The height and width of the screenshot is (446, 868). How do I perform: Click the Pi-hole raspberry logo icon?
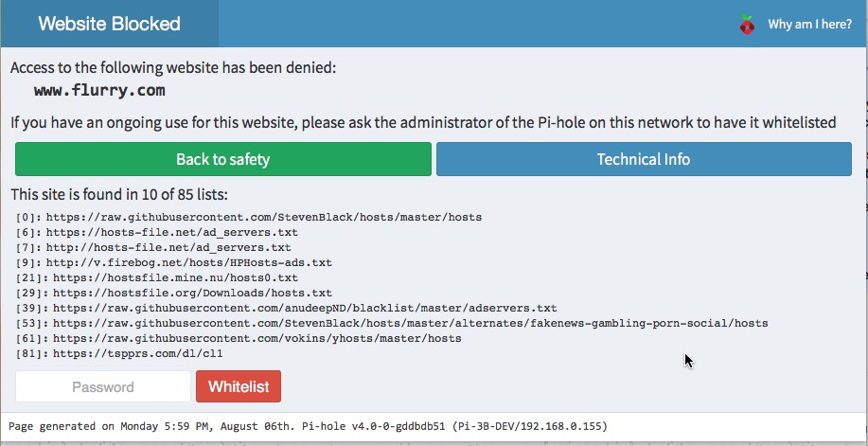pos(747,24)
